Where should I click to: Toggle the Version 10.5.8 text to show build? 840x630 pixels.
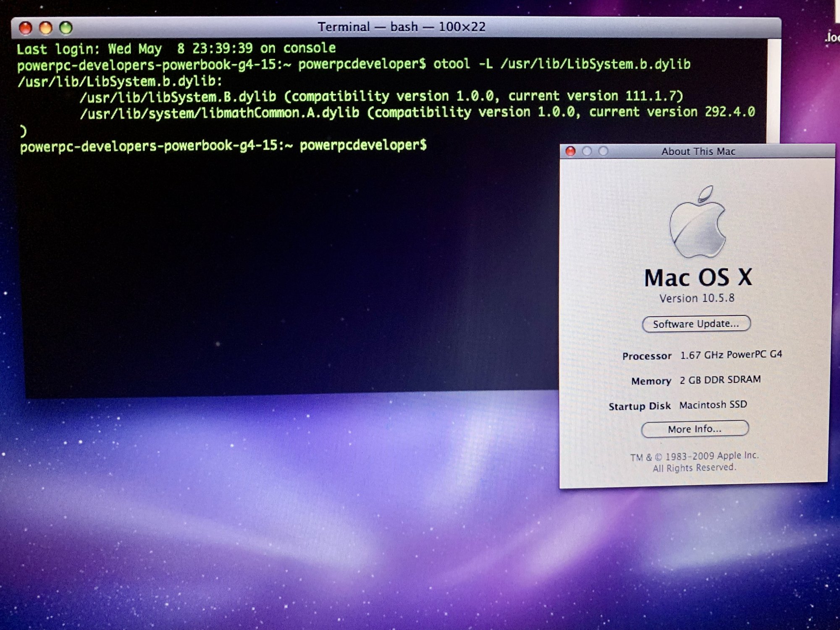697,298
